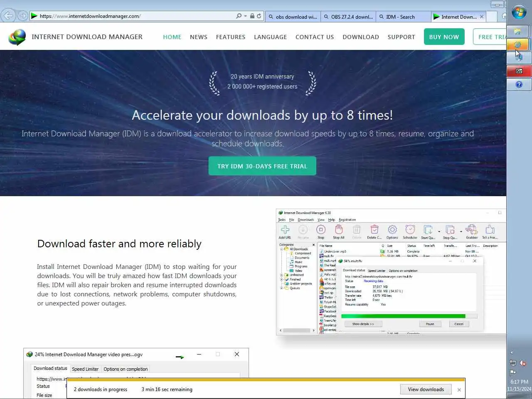This screenshot has width=532, height=399.
Task: Click the yellow download progress bar
Action: [266, 379]
